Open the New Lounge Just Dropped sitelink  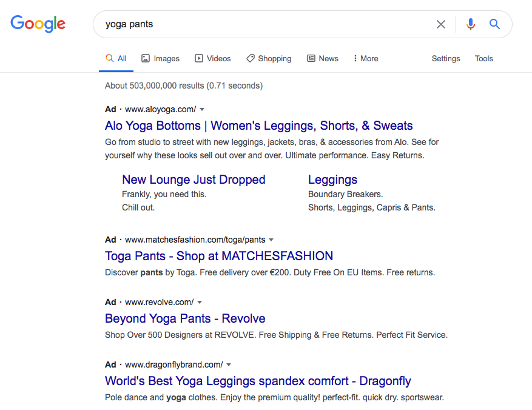(x=194, y=180)
